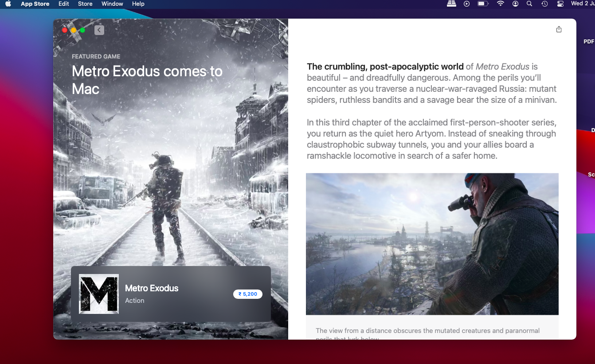This screenshot has height=364, width=595.
Task: Open the Metro Exodus title link
Action: coord(152,288)
